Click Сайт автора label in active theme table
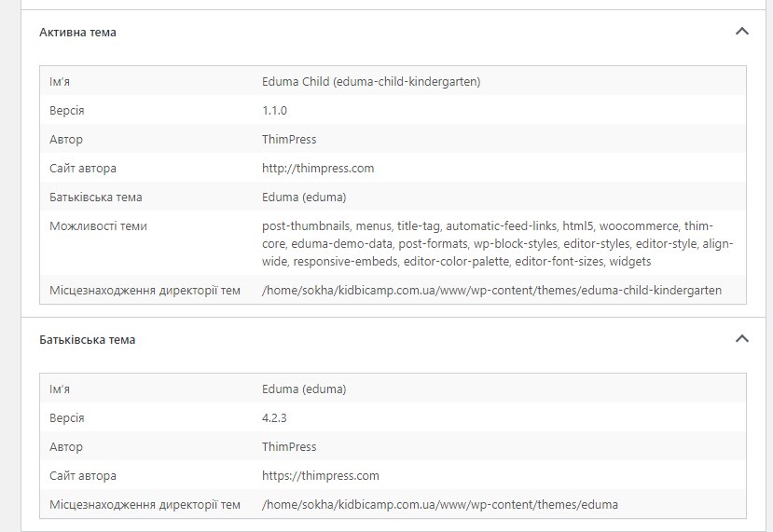 click(83, 169)
